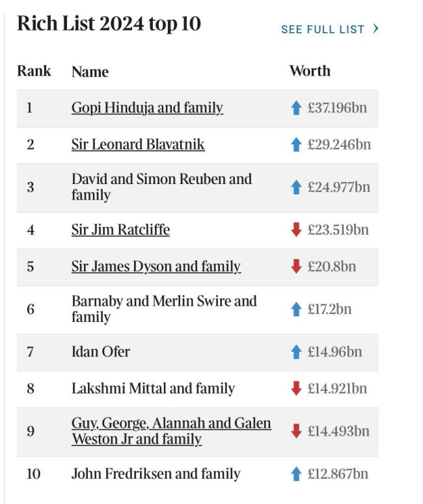This screenshot has width=423, height=504.
Task: Open Sir James Dyson and family link
Action: pos(156,266)
